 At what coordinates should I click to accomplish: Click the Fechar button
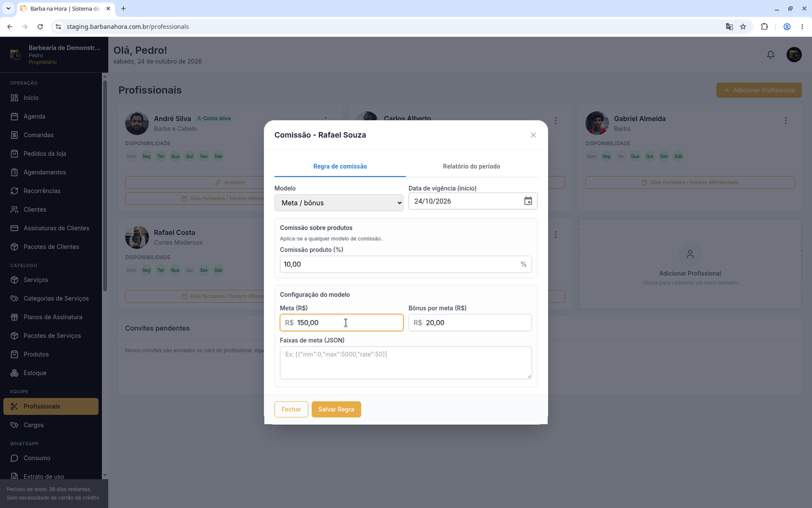coord(291,409)
